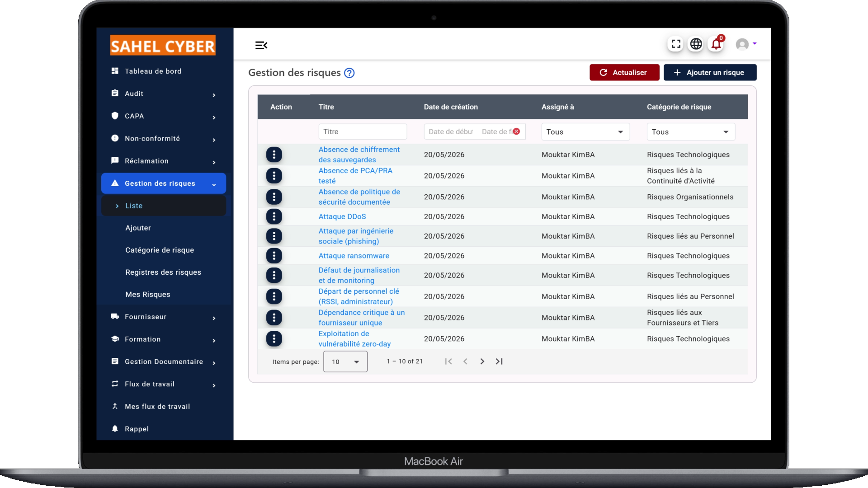Expand the Audit menu
This screenshot has width=868, height=488.
[x=164, y=94]
